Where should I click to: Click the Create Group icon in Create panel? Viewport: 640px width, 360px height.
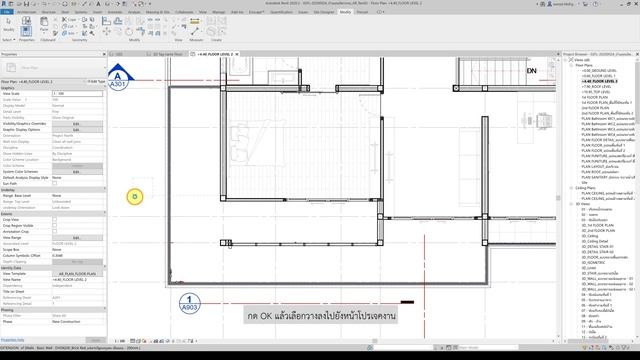(211, 31)
